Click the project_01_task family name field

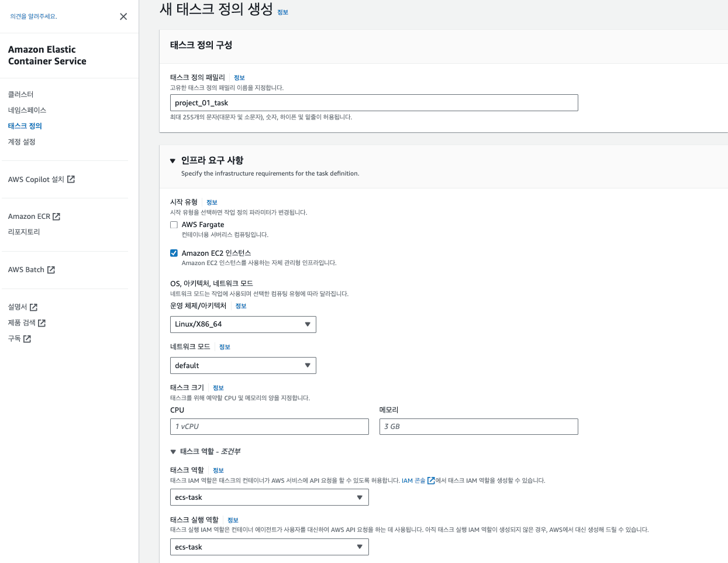pyautogui.click(x=374, y=102)
